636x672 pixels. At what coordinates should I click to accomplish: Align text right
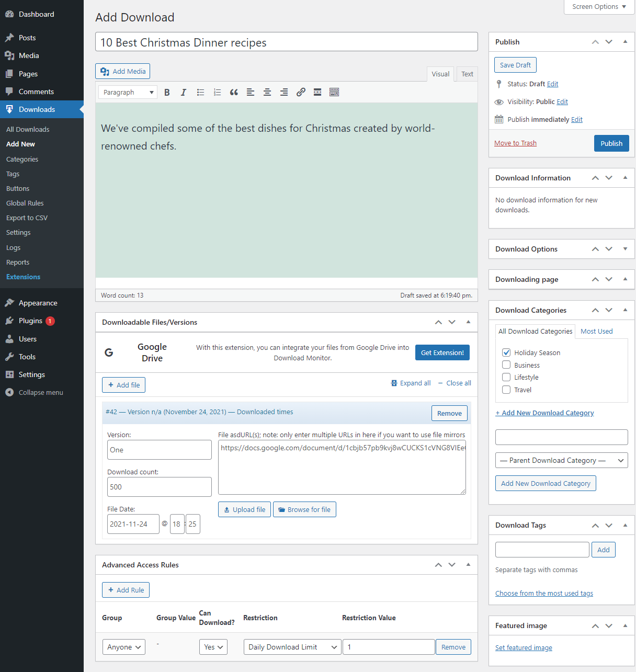coord(284,93)
